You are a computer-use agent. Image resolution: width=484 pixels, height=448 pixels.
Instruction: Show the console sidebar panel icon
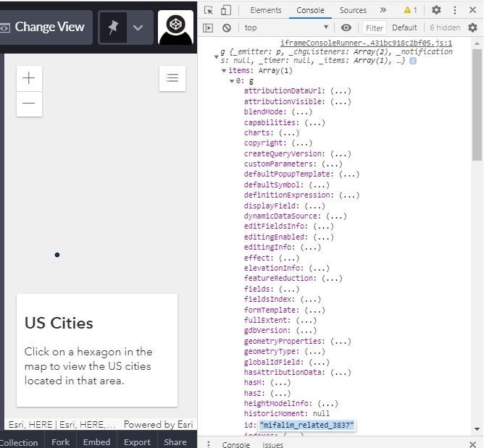coord(208,28)
